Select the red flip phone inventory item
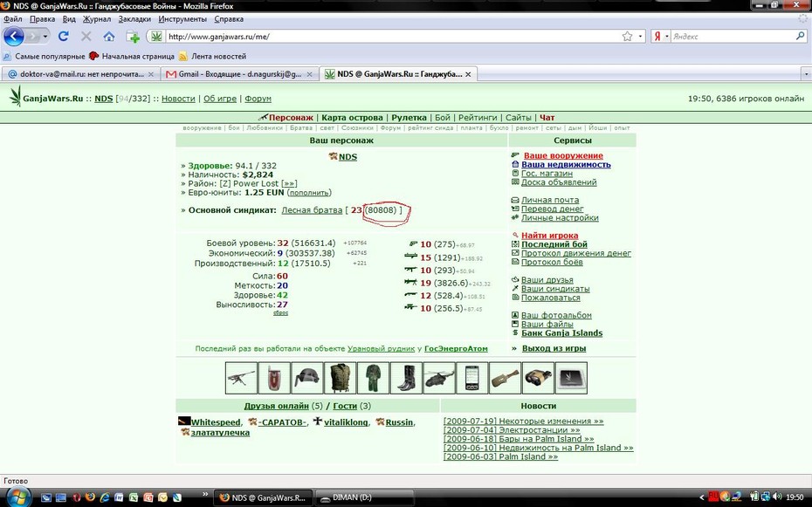This screenshot has height=507, width=812. [274, 378]
